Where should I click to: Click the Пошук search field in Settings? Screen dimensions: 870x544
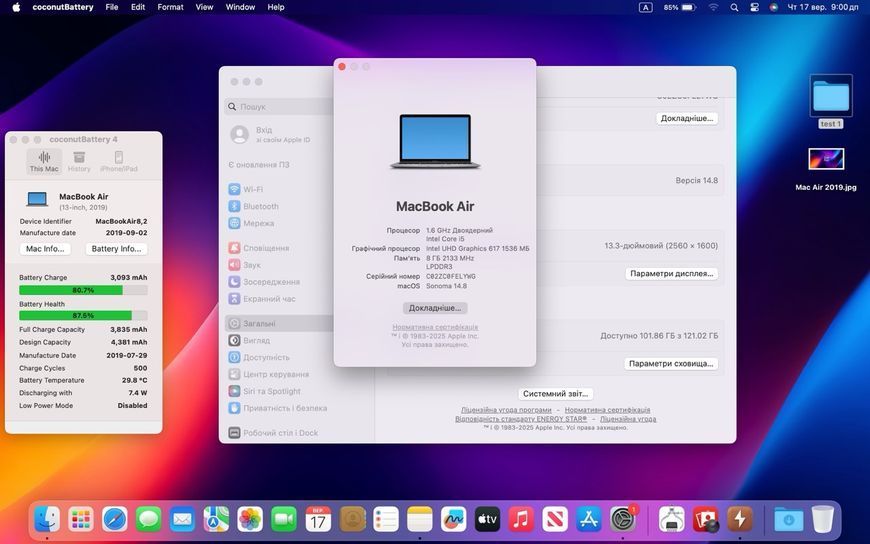(x=280, y=107)
